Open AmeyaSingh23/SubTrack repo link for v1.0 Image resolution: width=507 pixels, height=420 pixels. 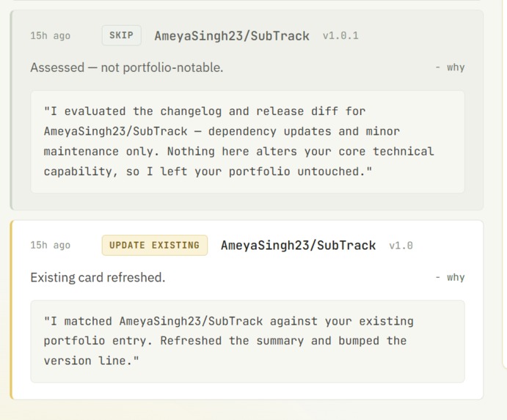(x=298, y=246)
